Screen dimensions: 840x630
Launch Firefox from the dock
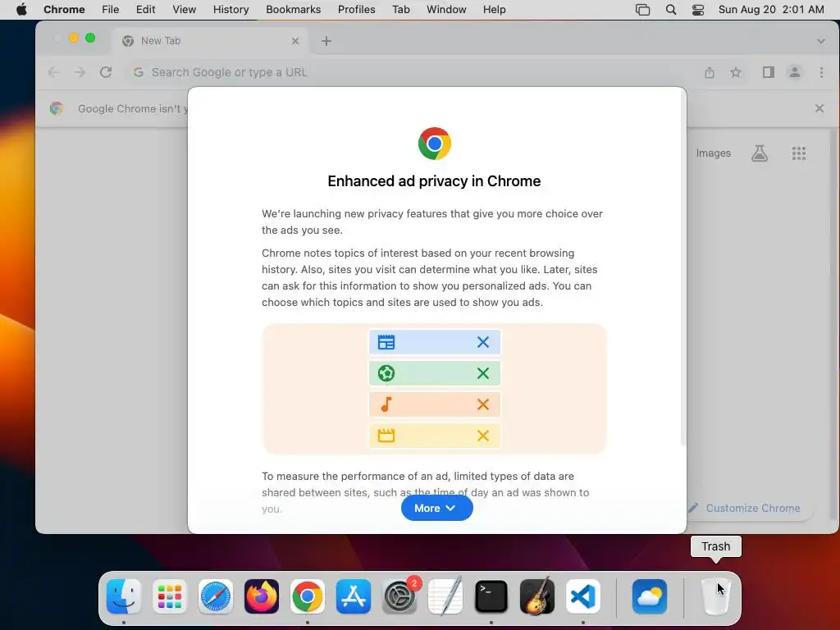(262, 596)
